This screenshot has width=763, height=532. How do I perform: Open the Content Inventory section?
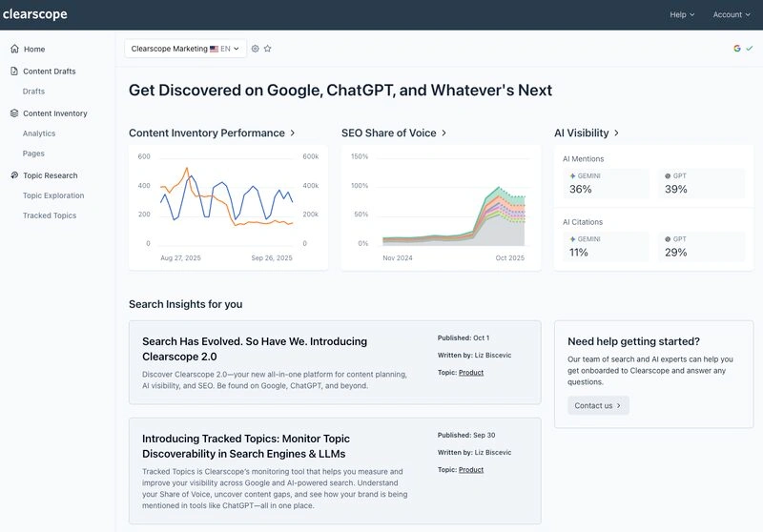click(x=57, y=113)
